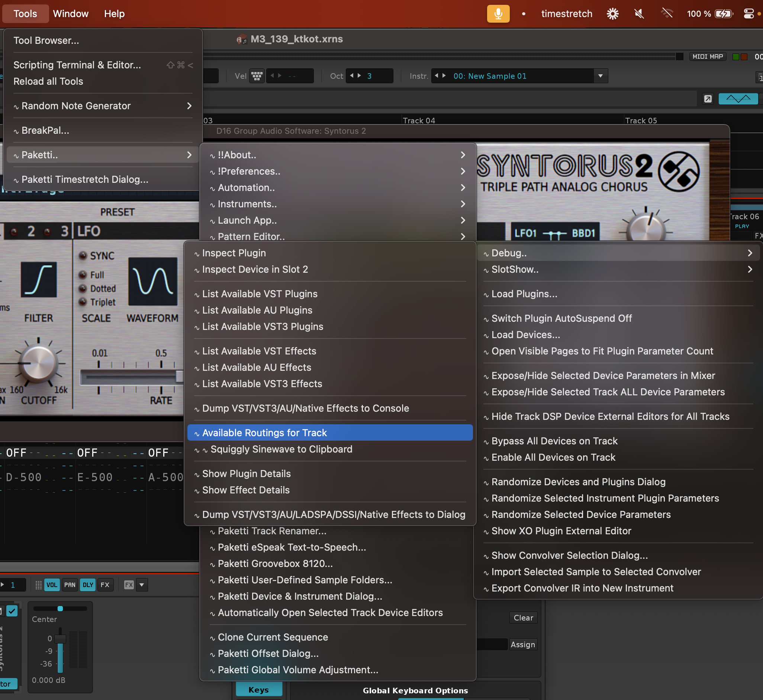This screenshot has width=763, height=700.
Task: Click the macOS dictation microphone icon
Action: tap(498, 14)
